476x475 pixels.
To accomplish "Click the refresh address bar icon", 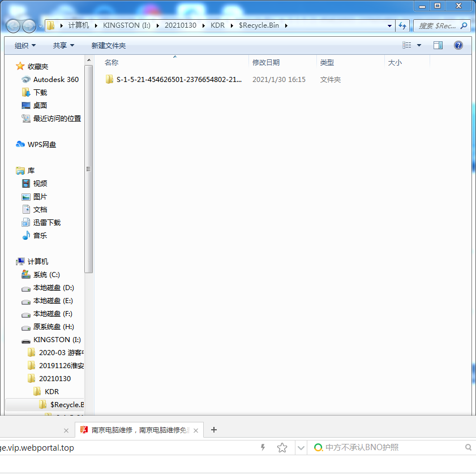I will tap(403, 25).
